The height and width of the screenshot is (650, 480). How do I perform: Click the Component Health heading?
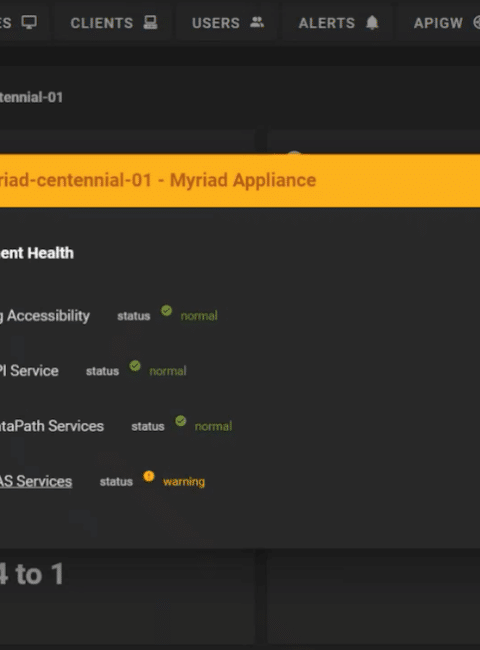tap(37, 253)
